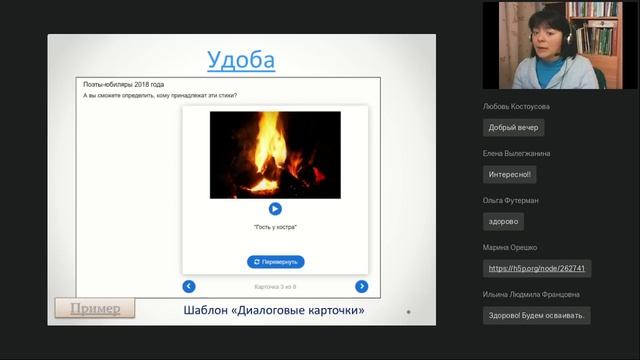The height and width of the screenshot is (360, 640).
Task: Click chat author Елена Вылегжанина
Action: click(x=516, y=153)
